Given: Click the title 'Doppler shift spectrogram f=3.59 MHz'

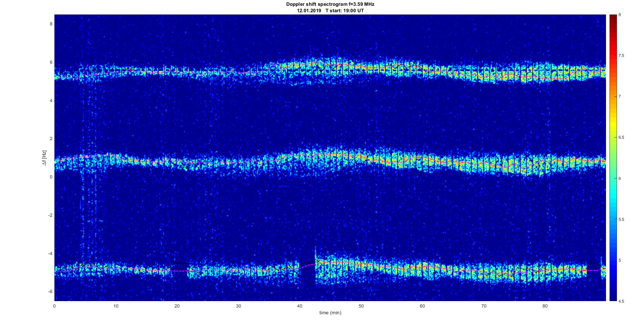Looking at the screenshot, I should 330,4.
